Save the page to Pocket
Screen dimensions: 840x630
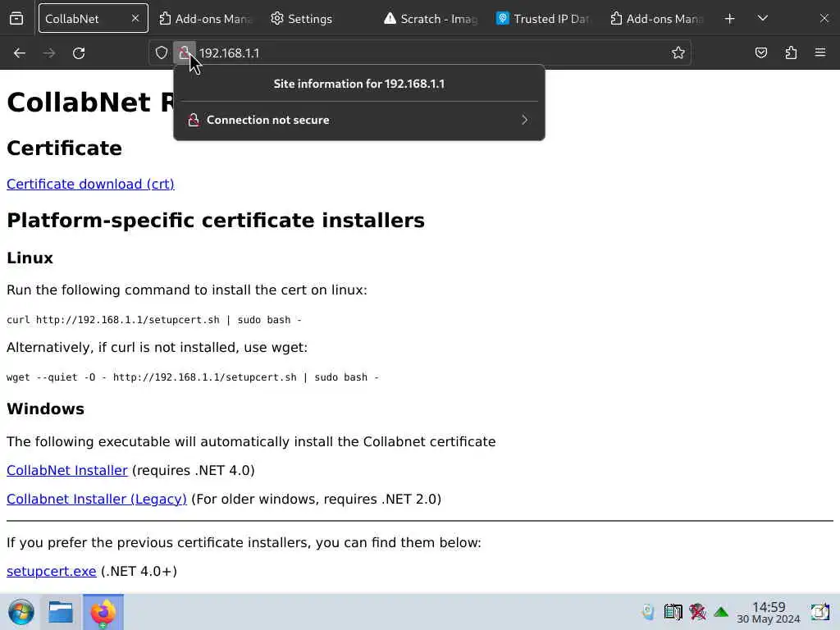coord(760,52)
